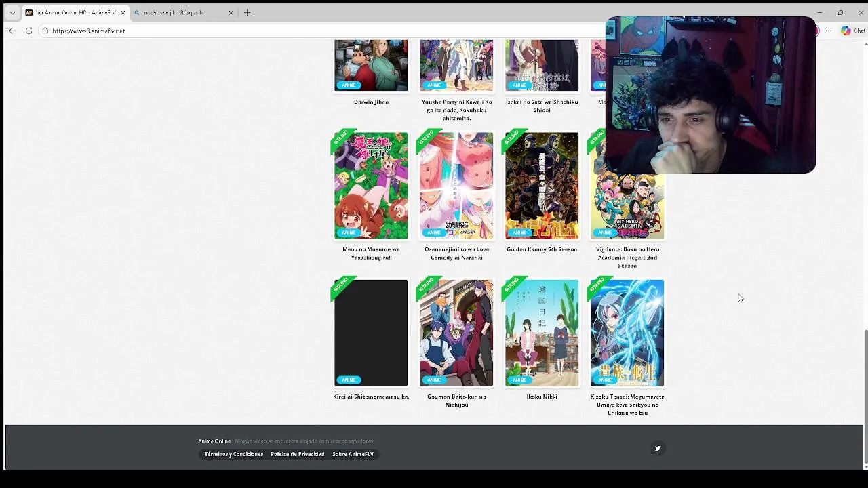
Task: Reload the page with the refresh icon
Action: [x=28, y=30]
